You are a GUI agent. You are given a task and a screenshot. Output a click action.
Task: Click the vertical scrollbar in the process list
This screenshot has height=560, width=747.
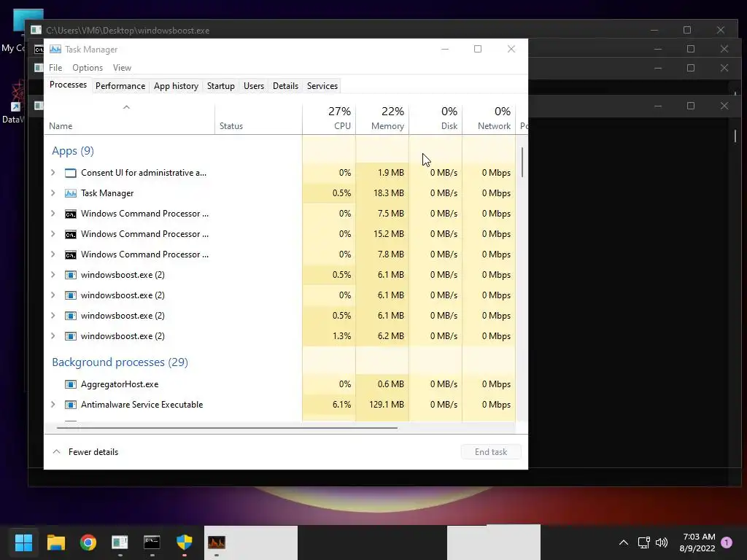522,162
